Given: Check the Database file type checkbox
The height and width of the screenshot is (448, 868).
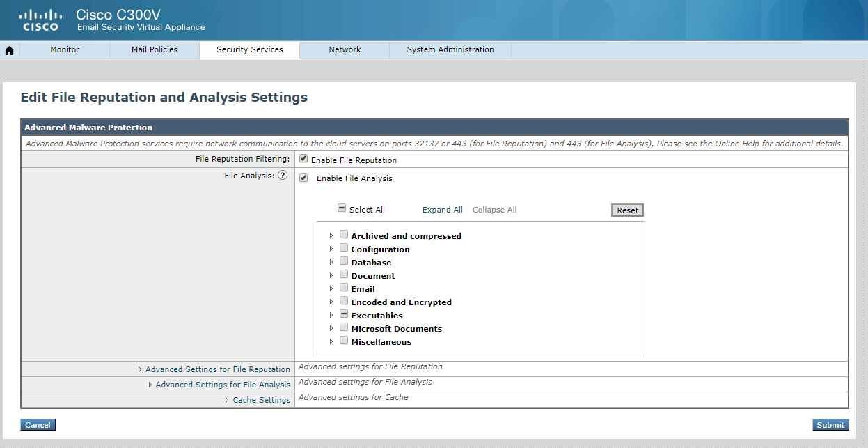Looking at the screenshot, I should coord(344,262).
